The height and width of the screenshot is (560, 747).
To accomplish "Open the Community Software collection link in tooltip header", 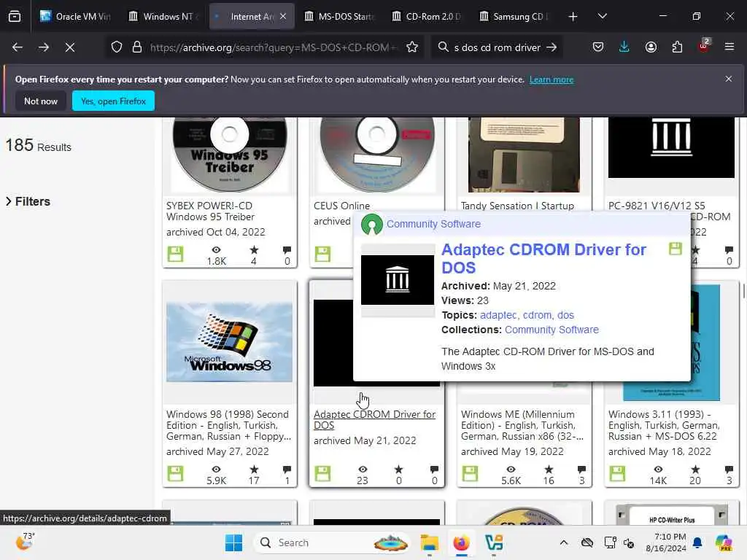I will [x=433, y=224].
